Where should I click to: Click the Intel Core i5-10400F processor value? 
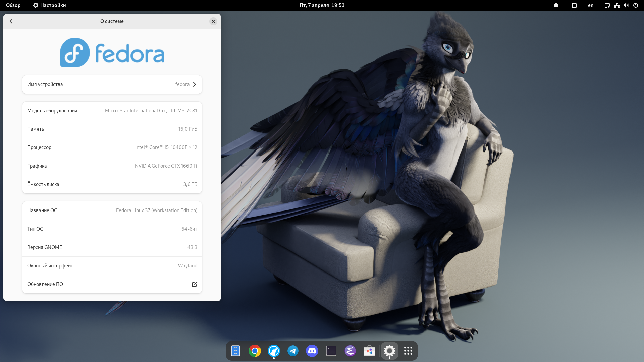(166, 147)
